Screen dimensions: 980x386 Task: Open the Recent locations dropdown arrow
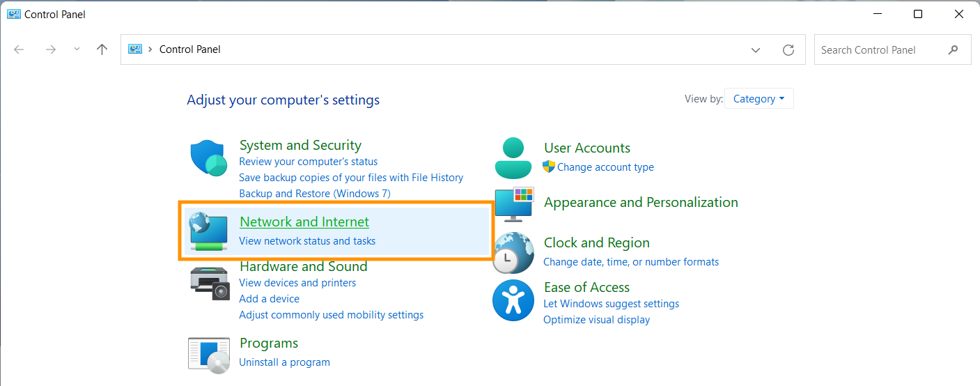click(77, 49)
